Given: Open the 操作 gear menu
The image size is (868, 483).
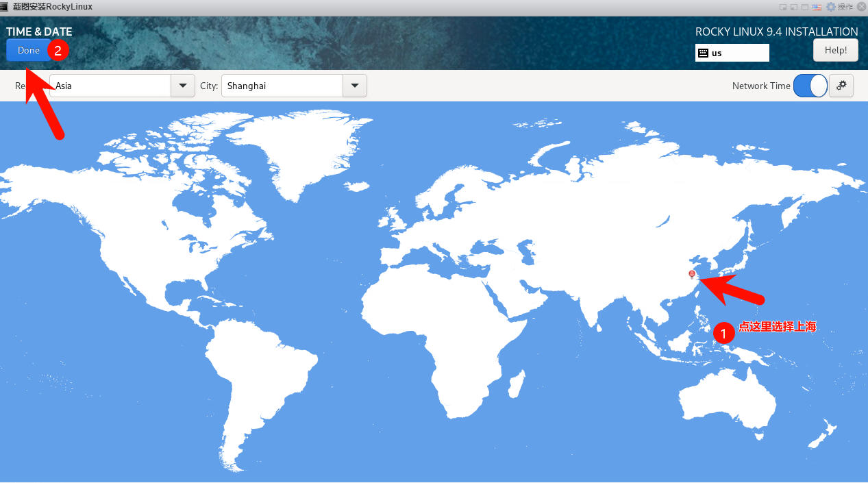Looking at the screenshot, I should 841,7.
